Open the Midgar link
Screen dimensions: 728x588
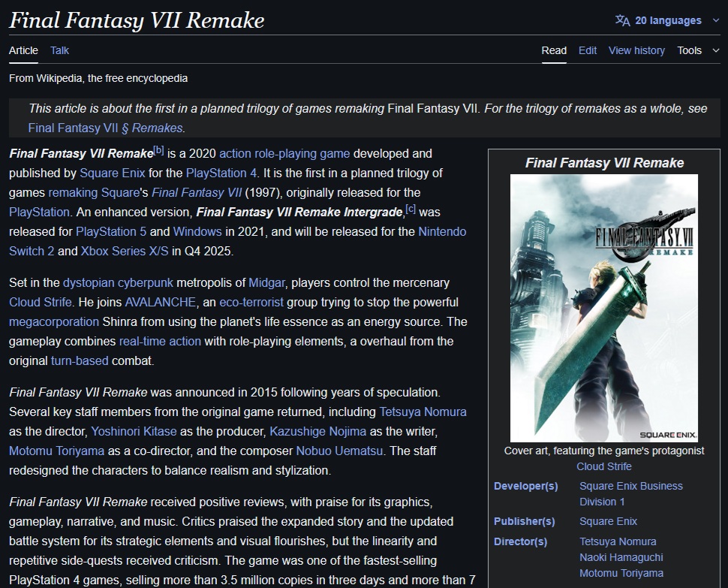click(266, 282)
